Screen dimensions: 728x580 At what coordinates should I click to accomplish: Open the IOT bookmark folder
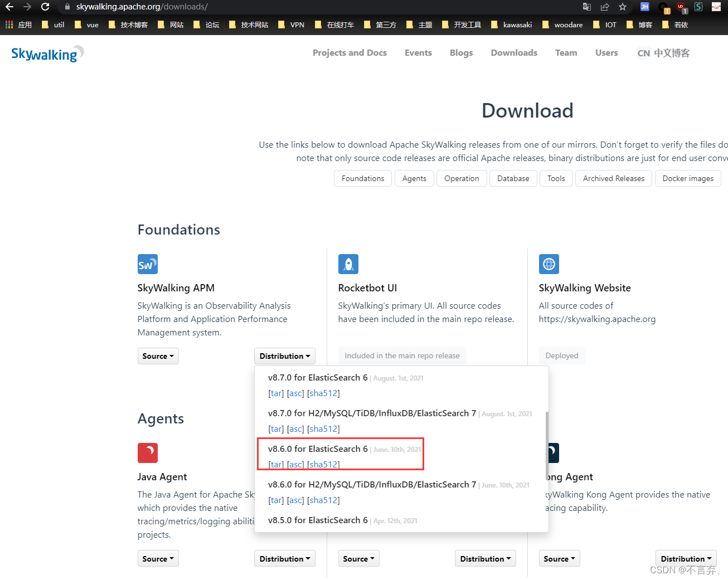point(605,25)
